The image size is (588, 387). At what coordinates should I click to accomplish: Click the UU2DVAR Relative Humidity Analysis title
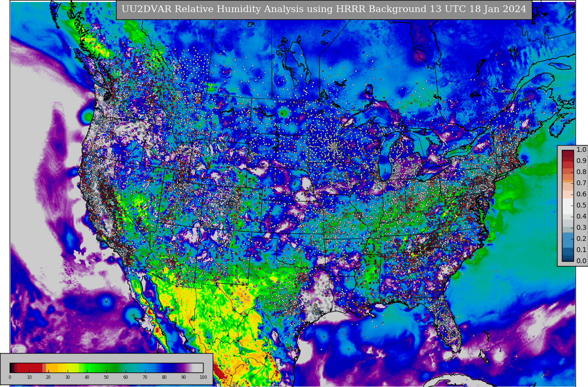323,10
